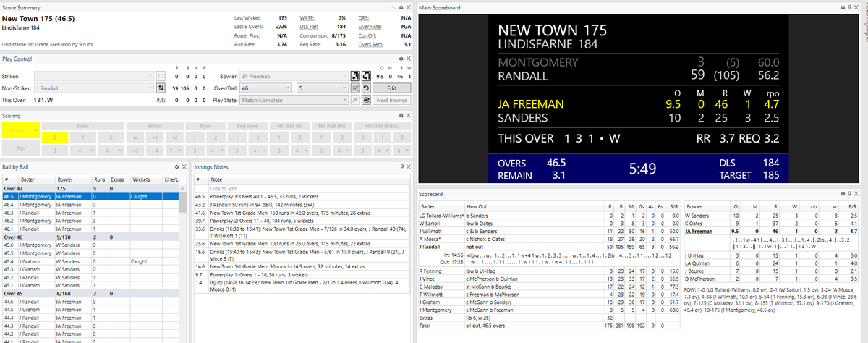Select Over 46 header row 9/170

(89, 237)
